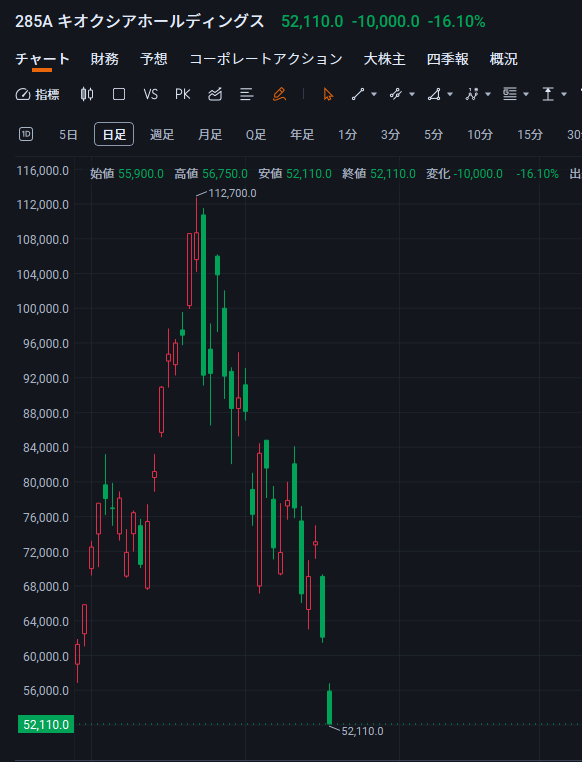Toggle the orange drawing pencil tool
The image size is (582, 762).
pyautogui.click(x=279, y=94)
